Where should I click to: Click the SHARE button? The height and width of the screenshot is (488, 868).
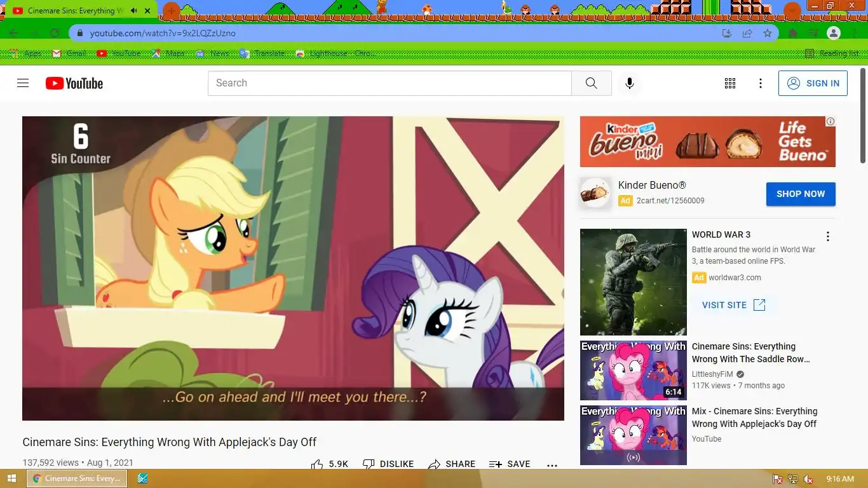pyautogui.click(x=452, y=464)
